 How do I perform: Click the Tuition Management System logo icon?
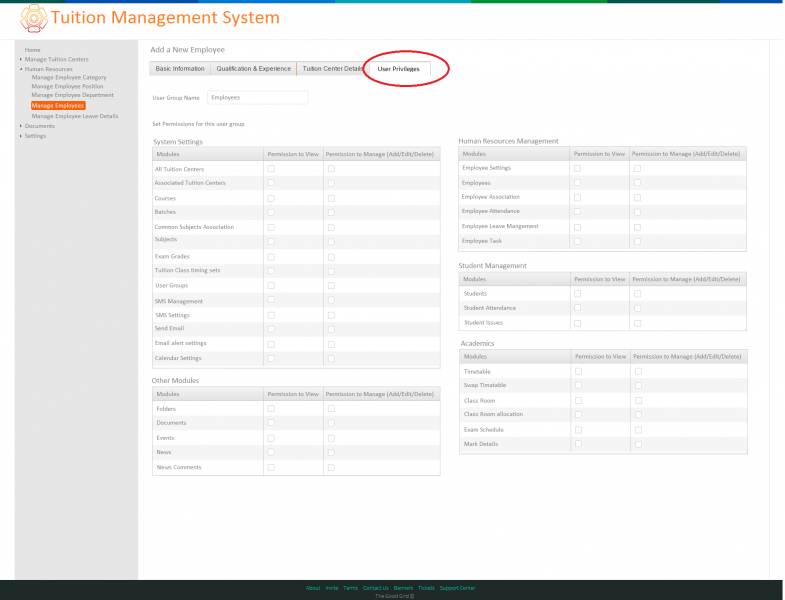[34, 19]
